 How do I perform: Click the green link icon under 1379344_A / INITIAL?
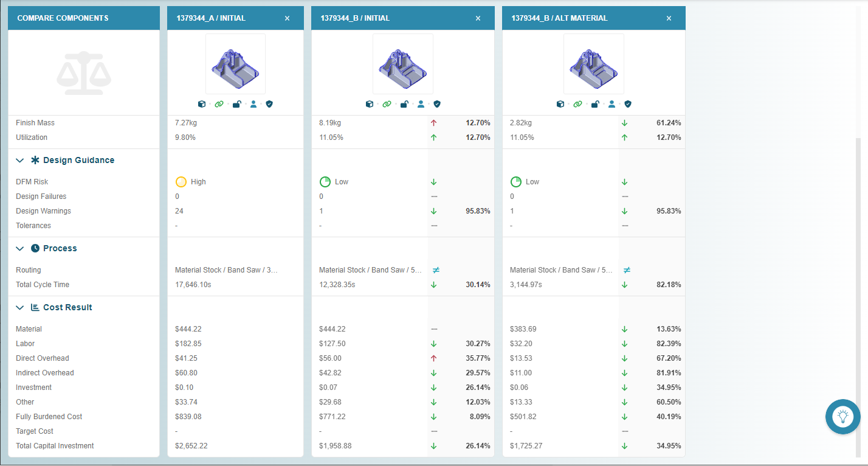point(219,104)
